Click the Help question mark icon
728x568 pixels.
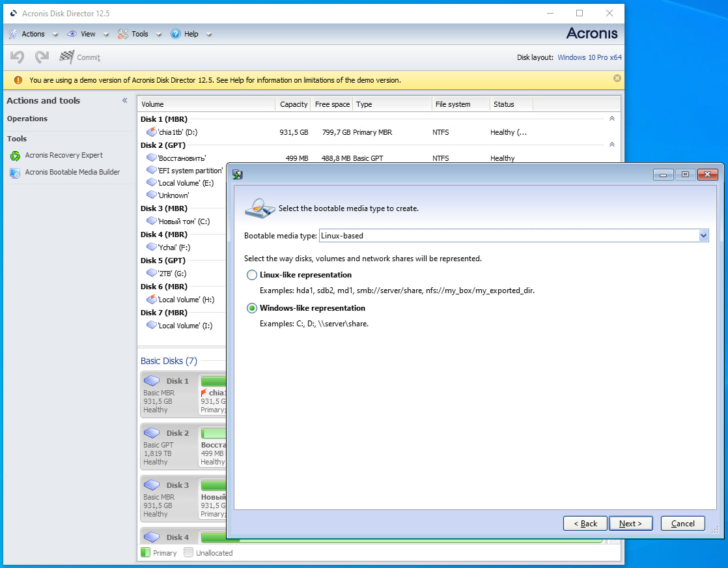click(176, 34)
